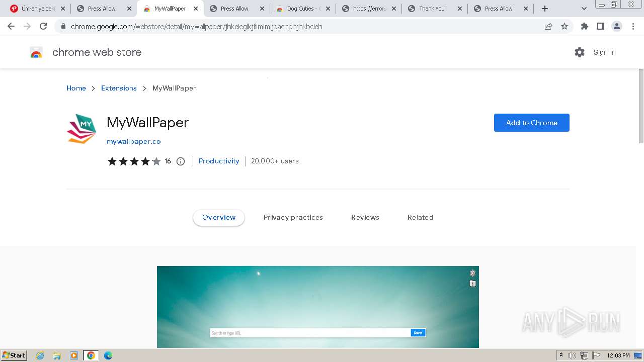This screenshot has height=362, width=644.
Task: Close the MyWallPaper tab
Action: pos(196,9)
